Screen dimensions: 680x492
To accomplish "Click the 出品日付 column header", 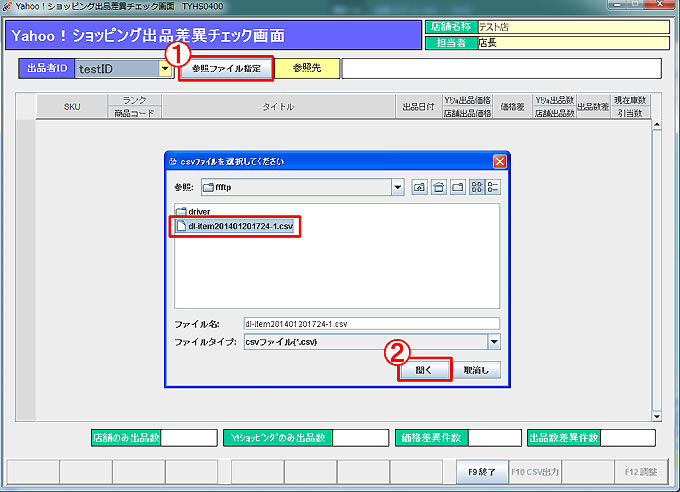I will (x=418, y=107).
